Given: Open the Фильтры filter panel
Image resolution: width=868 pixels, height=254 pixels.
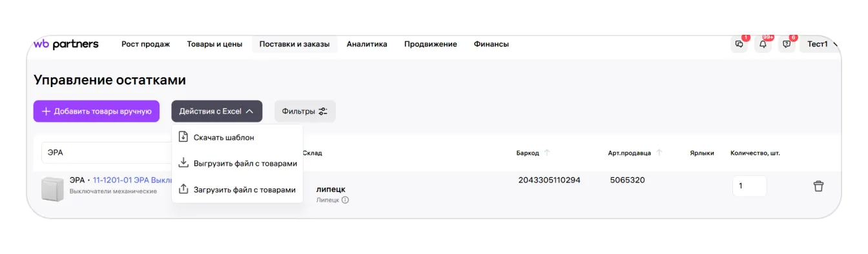Looking at the screenshot, I should [x=305, y=111].
